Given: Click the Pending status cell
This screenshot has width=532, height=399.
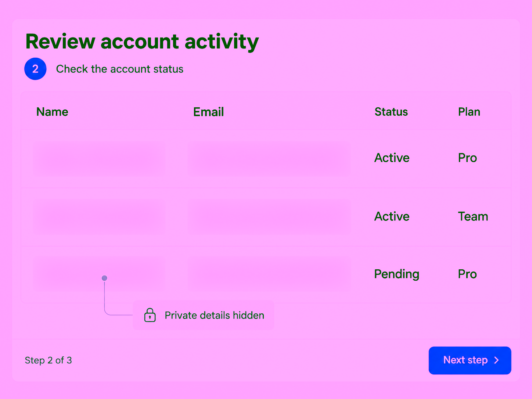Looking at the screenshot, I should 397,274.
